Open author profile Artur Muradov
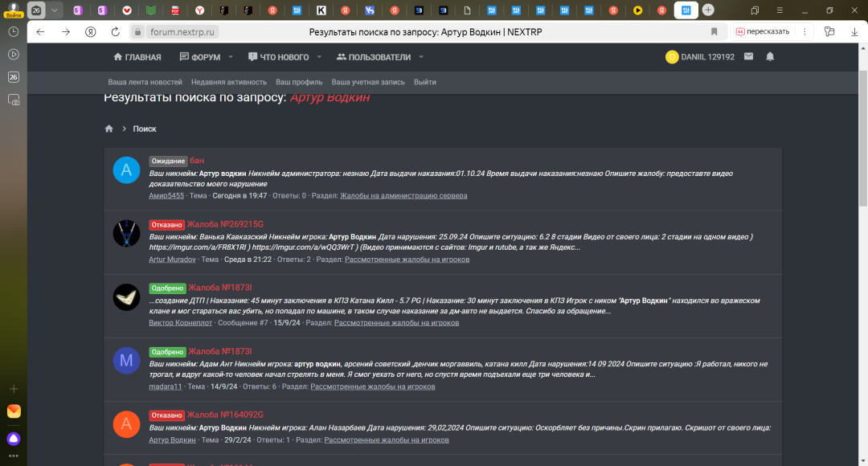 point(172,259)
